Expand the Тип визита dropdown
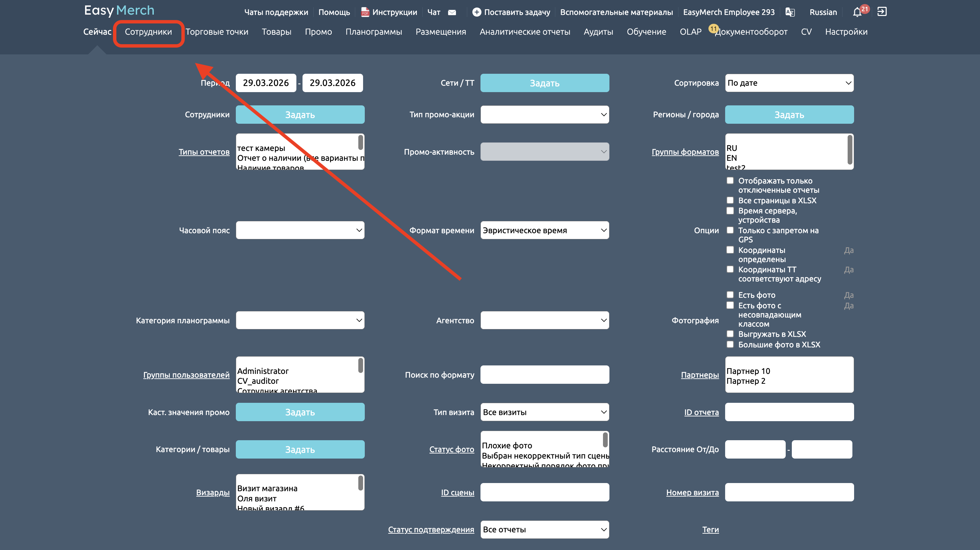 pos(544,412)
